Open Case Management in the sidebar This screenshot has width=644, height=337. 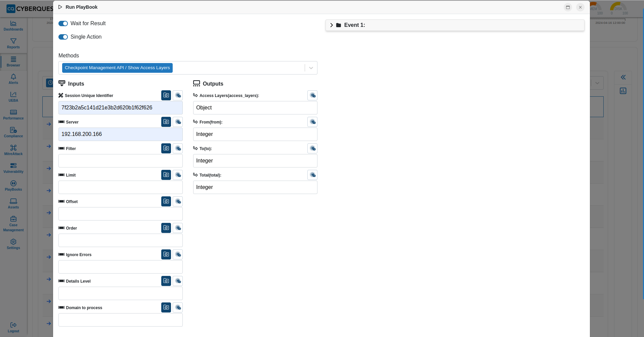click(13, 224)
